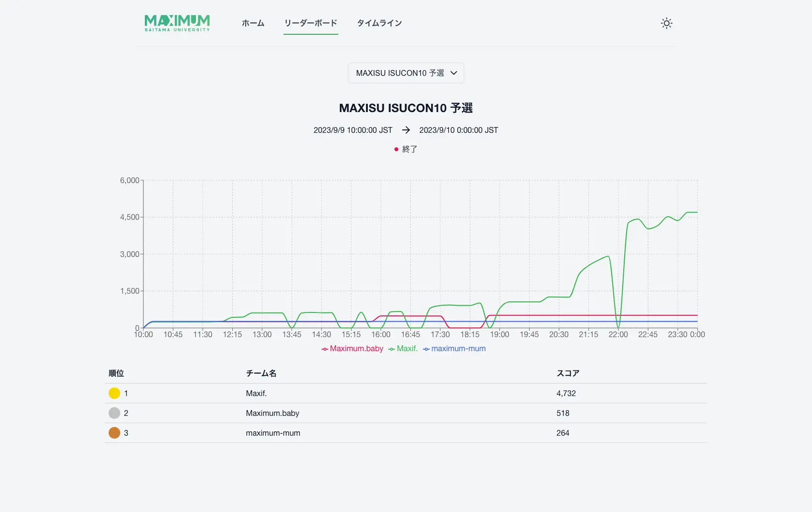Image resolution: width=812 pixels, height=512 pixels.
Task: Click the silver second-place medal circle
Action: click(x=114, y=413)
